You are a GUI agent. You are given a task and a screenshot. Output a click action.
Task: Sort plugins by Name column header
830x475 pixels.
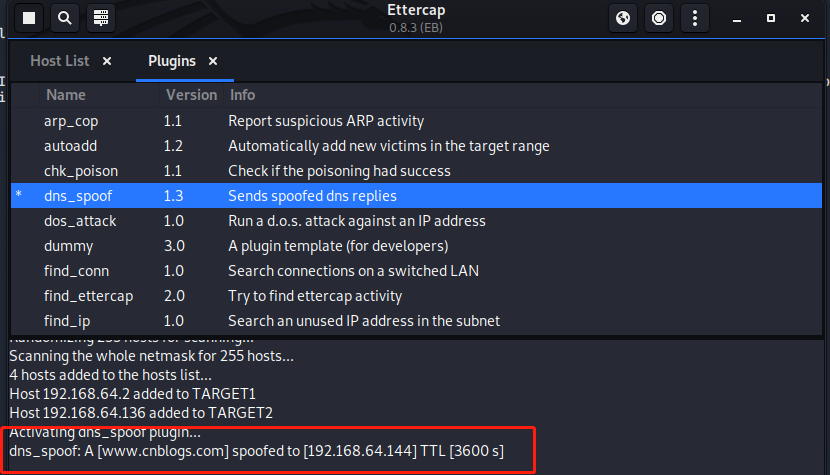click(x=66, y=95)
